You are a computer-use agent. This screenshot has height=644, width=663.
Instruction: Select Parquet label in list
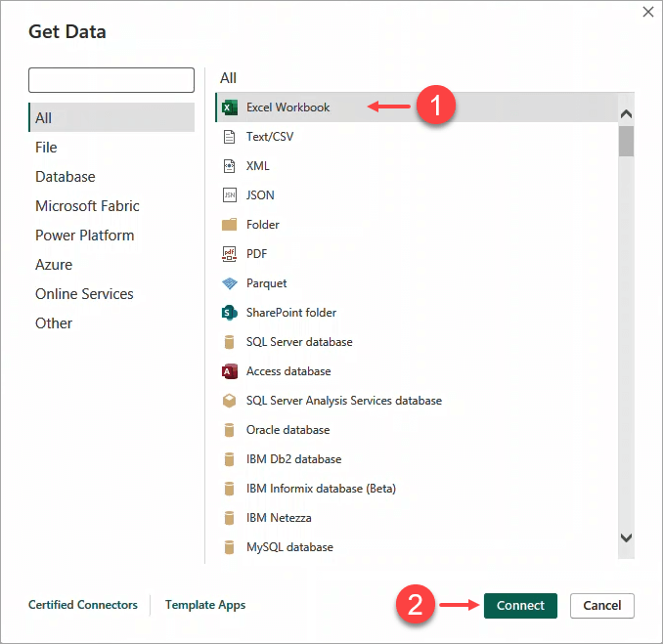point(266,283)
